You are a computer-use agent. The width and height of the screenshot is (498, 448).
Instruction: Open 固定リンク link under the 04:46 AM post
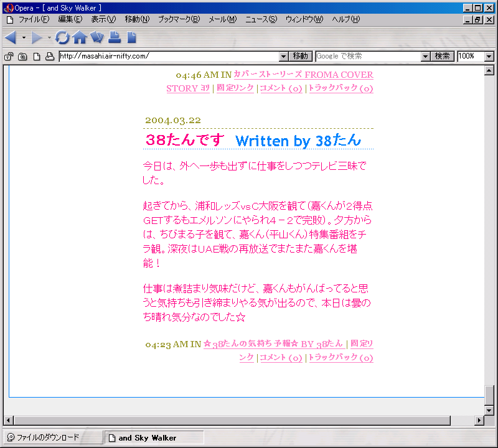235,88
